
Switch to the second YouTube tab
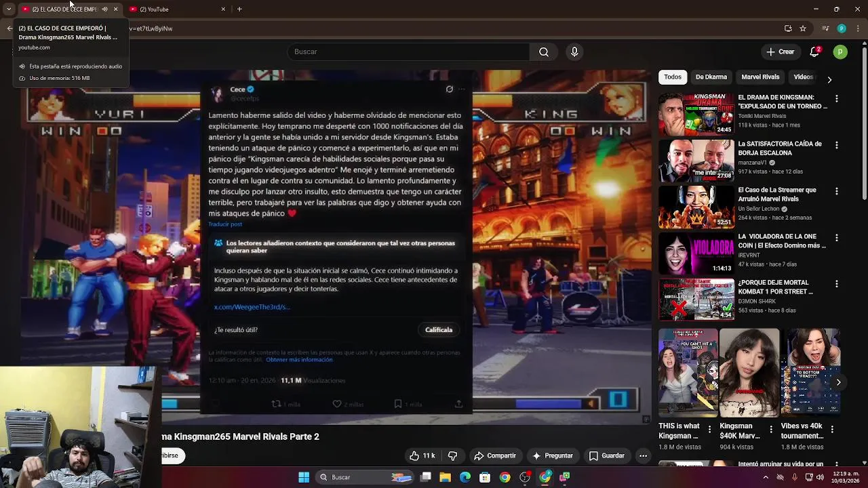coord(175,9)
